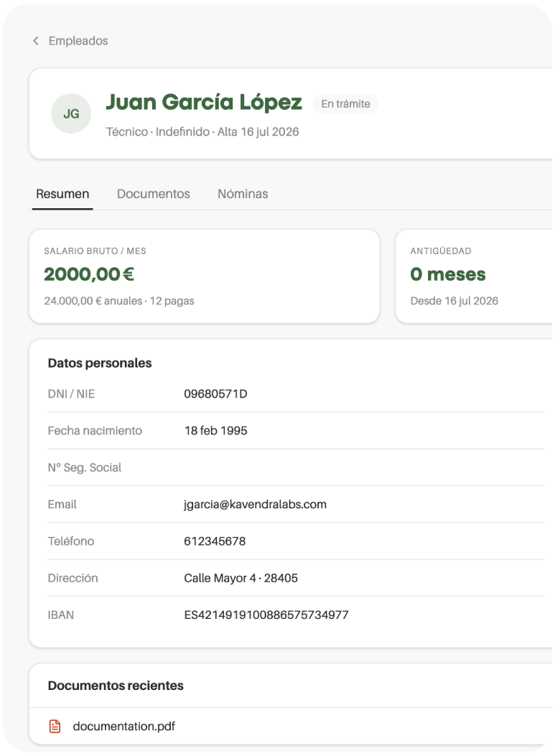Screen dimensions: 555x756
Task: Go back to the Empleados list
Action: coord(78,41)
